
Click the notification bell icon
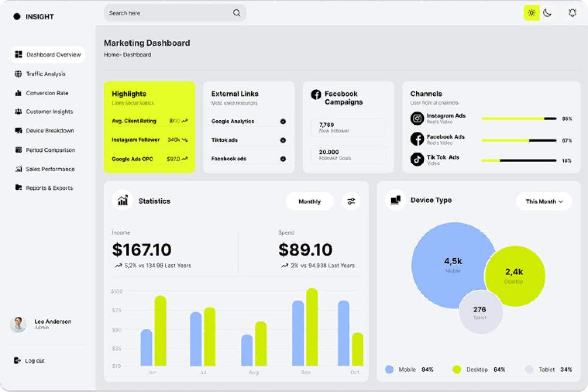572,13
